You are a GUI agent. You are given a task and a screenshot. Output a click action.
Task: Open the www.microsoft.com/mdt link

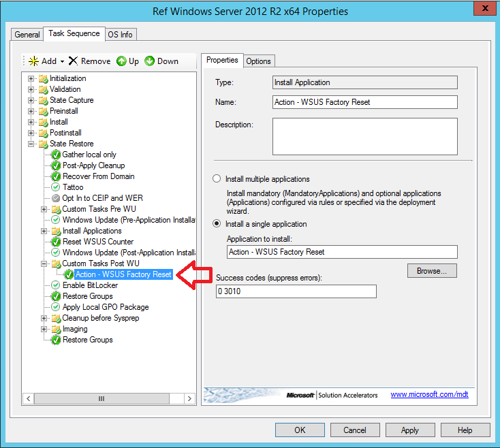429,395
